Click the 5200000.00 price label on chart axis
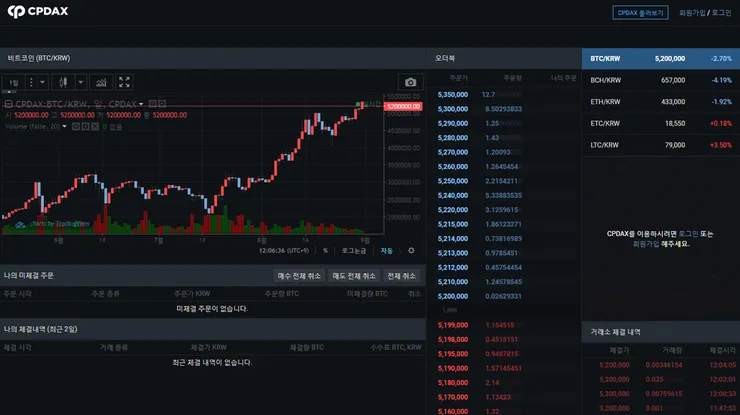 pyautogui.click(x=403, y=106)
